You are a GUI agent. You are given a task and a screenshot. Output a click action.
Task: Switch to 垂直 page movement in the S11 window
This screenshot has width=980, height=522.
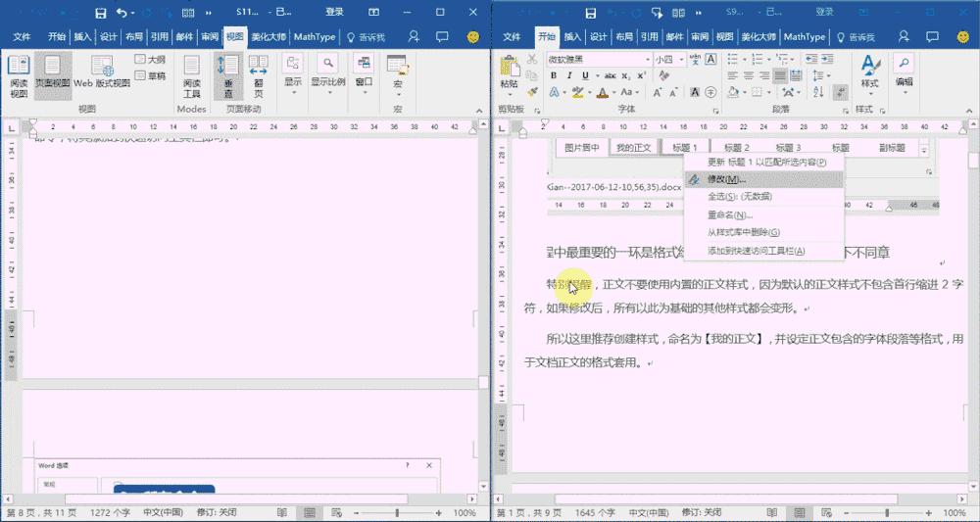point(228,76)
